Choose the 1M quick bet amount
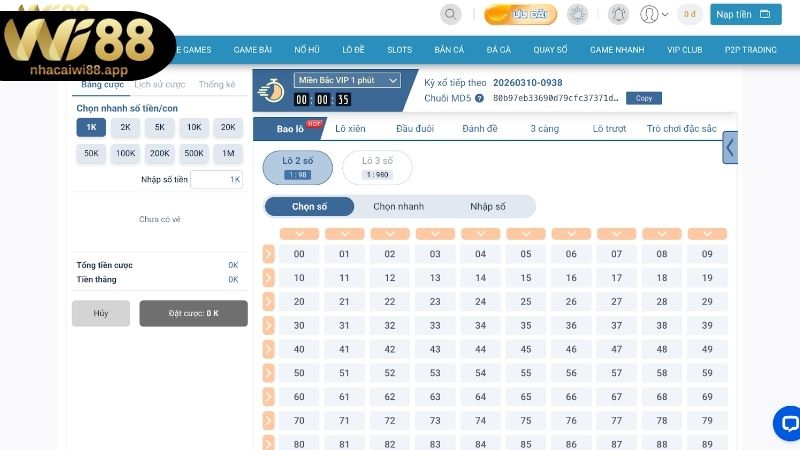This screenshot has height=450, width=800. [x=228, y=153]
